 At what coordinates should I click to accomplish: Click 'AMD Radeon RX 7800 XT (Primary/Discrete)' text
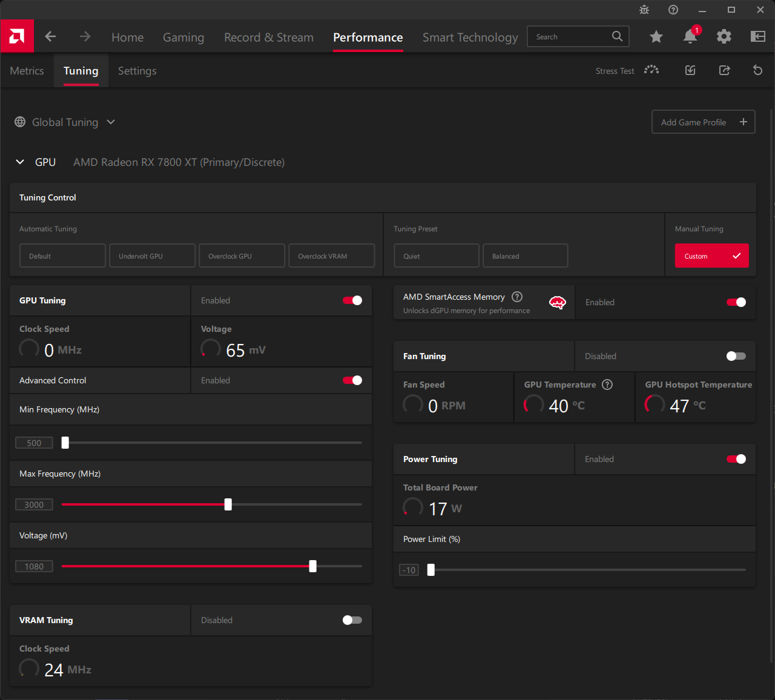click(179, 162)
